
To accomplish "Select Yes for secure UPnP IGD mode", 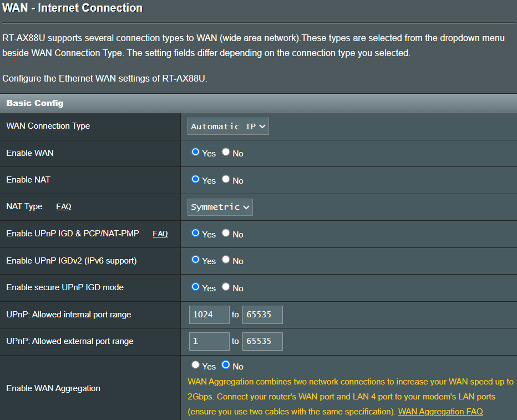I will [x=195, y=287].
